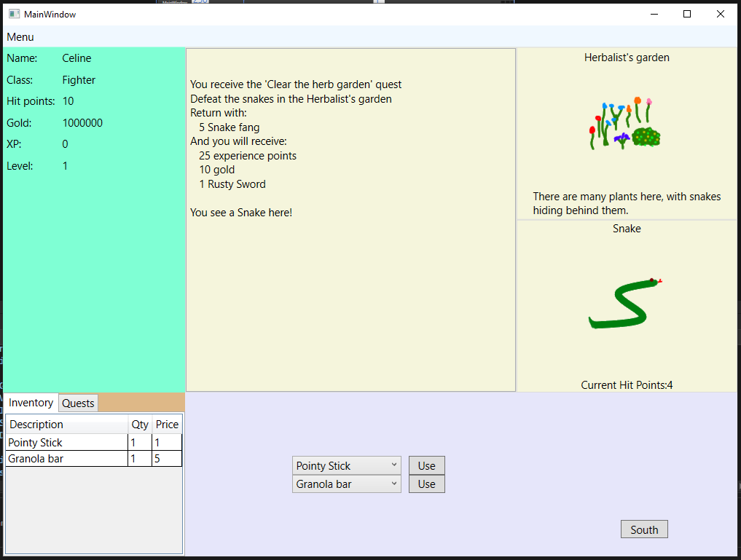Select the Pointy Stick inventory row
The width and height of the screenshot is (741, 560).
coord(93,443)
